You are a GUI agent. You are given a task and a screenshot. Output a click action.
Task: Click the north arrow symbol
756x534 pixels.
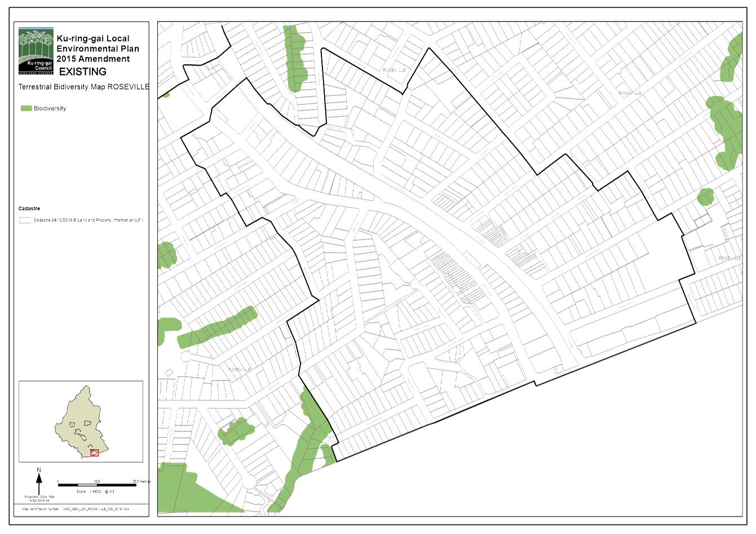tap(39, 482)
